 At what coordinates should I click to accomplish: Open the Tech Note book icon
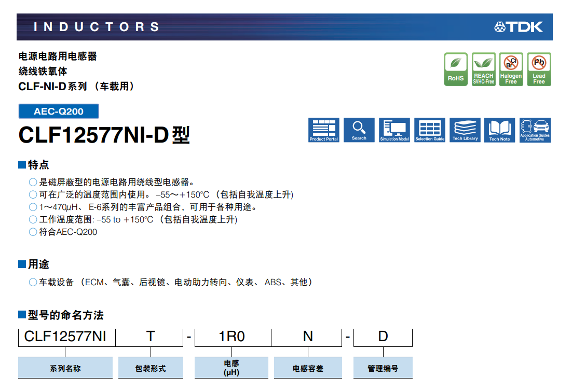click(x=500, y=130)
